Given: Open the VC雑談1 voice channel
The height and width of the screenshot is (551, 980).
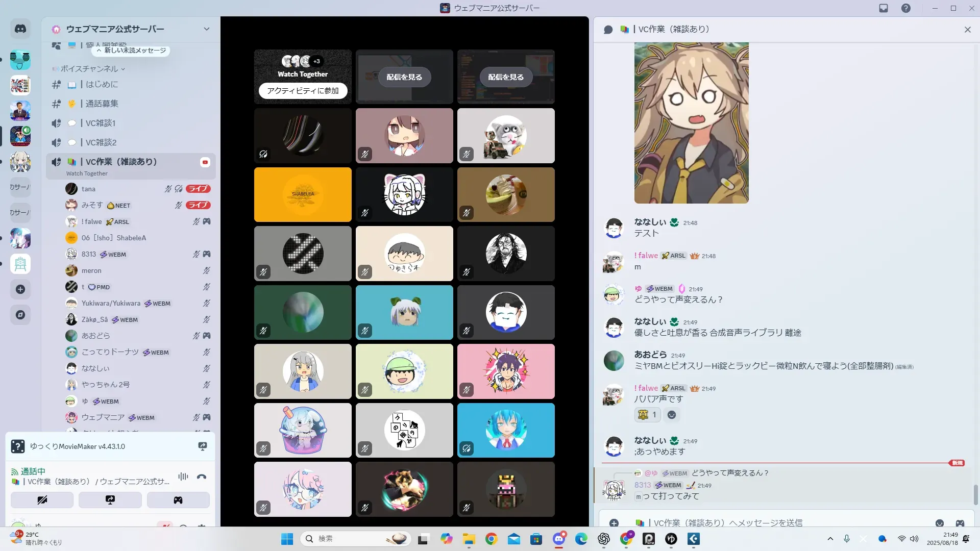Looking at the screenshot, I should pos(101,123).
